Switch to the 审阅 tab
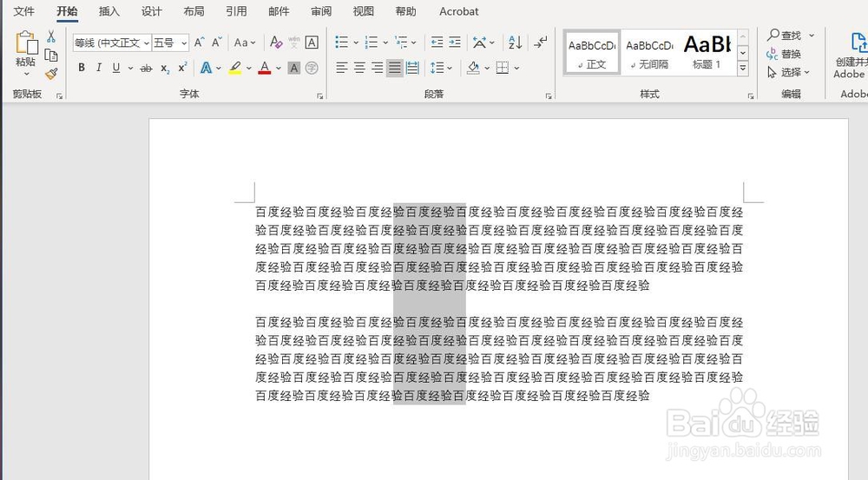Screen dimensions: 868x480 click(x=321, y=11)
